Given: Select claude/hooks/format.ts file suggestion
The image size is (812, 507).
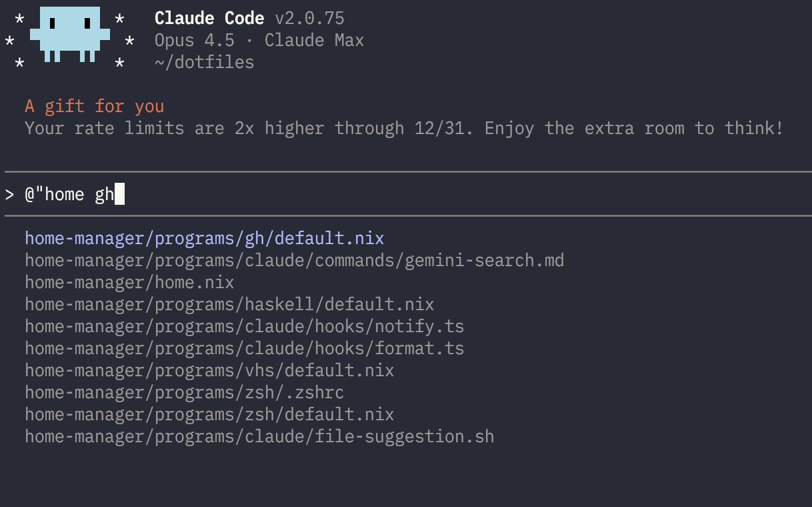Looking at the screenshot, I should 244,348.
